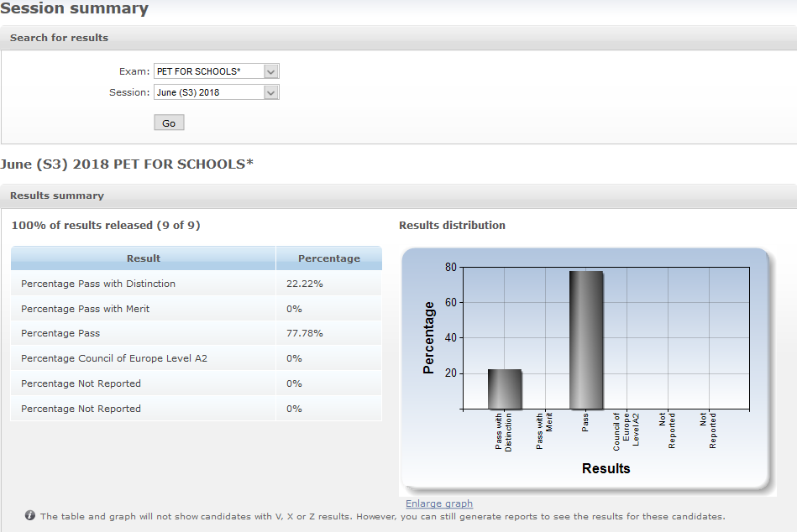Click the 77.78% value cell
Screen dimensions: 797x532
(x=329, y=333)
